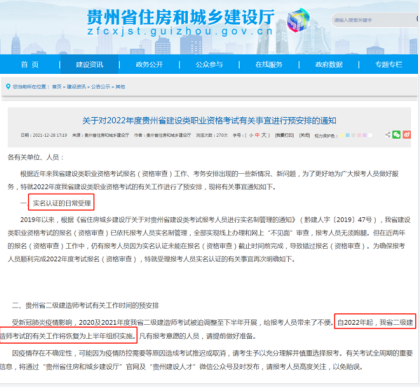
Task: Open 在线服务 menu item
Action: (x=269, y=64)
